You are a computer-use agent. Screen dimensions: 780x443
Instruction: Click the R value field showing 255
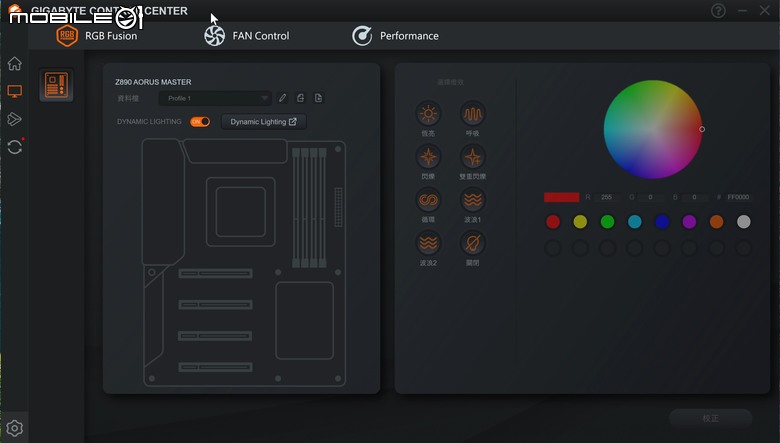(x=607, y=197)
